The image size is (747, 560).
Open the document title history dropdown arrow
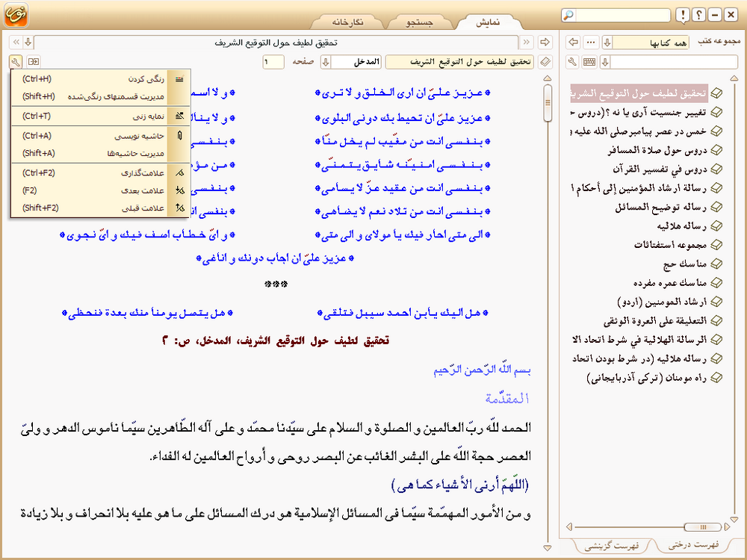28,42
